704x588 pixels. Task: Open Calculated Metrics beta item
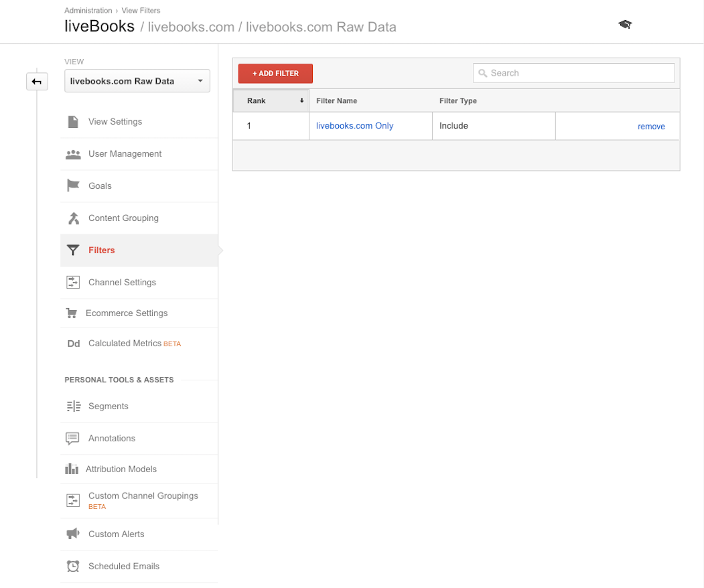(x=125, y=344)
